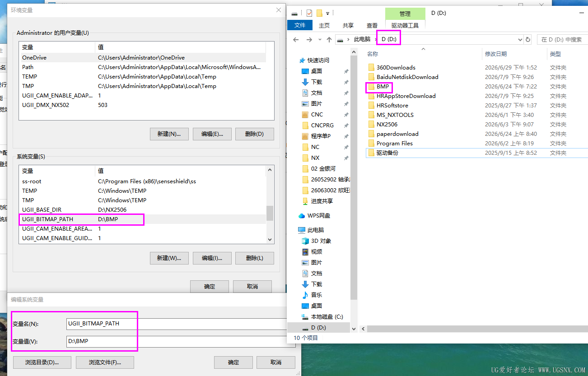The height and width of the screenshot is (376, 588).
Task: Click 浏览目录(D)... button
Action: 42,362
